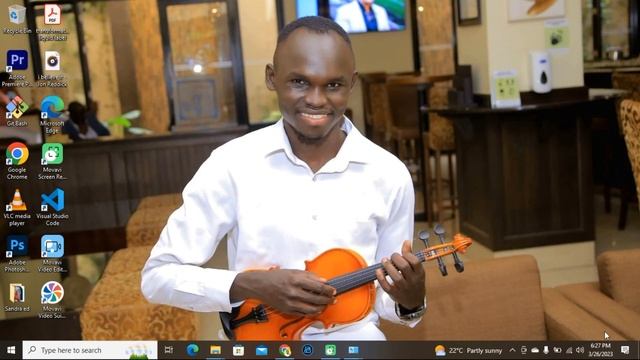Viewport: 640px width, 360px height.
Task: Select the PDF file icon on desktop
Action: coord(52,22)
